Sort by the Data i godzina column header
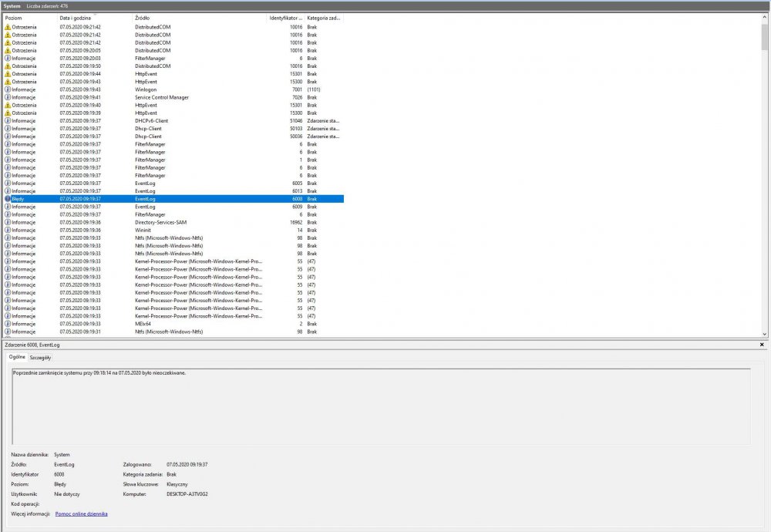This screenshot has width=771, height=532. pos(83,18)
